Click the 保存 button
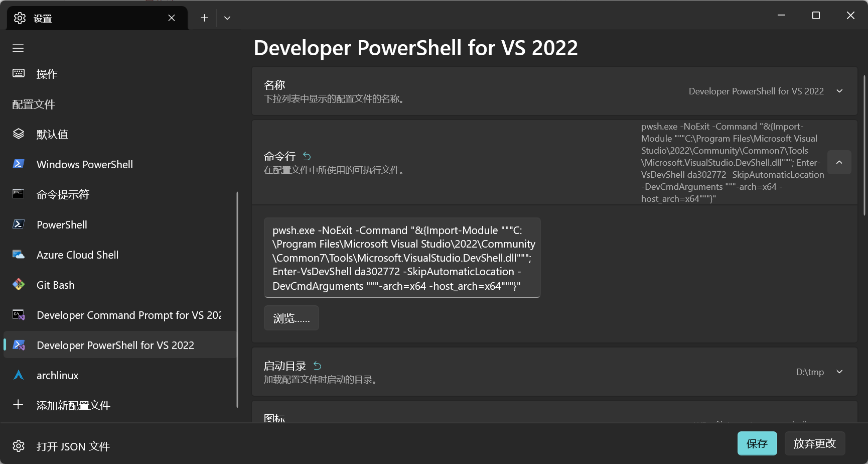The width and height of the screenshot is (868, 464). (757, 443)
